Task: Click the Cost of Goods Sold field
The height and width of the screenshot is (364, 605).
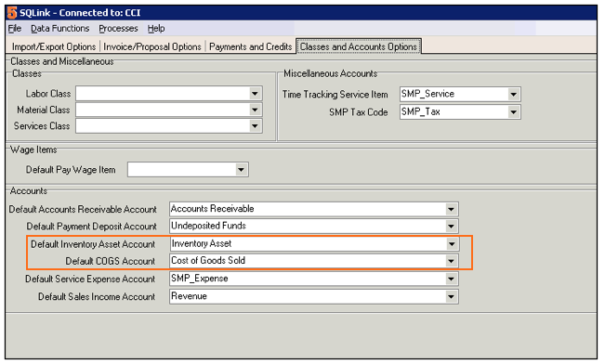Action: [x=314, y=261]
